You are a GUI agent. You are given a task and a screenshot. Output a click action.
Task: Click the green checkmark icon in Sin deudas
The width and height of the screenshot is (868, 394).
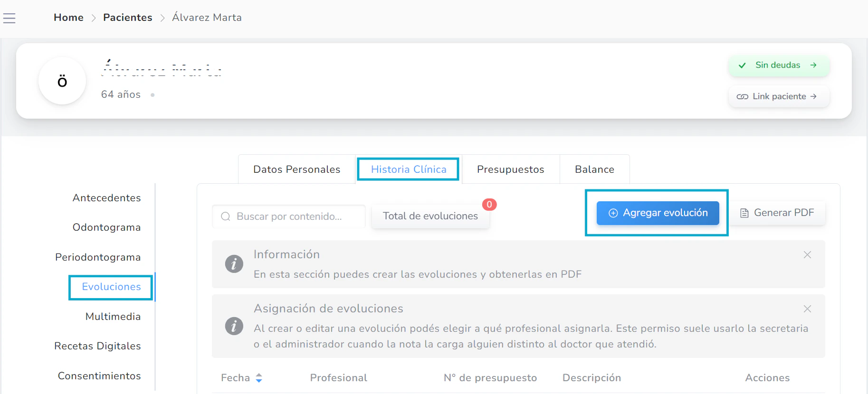tap(742, 66)
